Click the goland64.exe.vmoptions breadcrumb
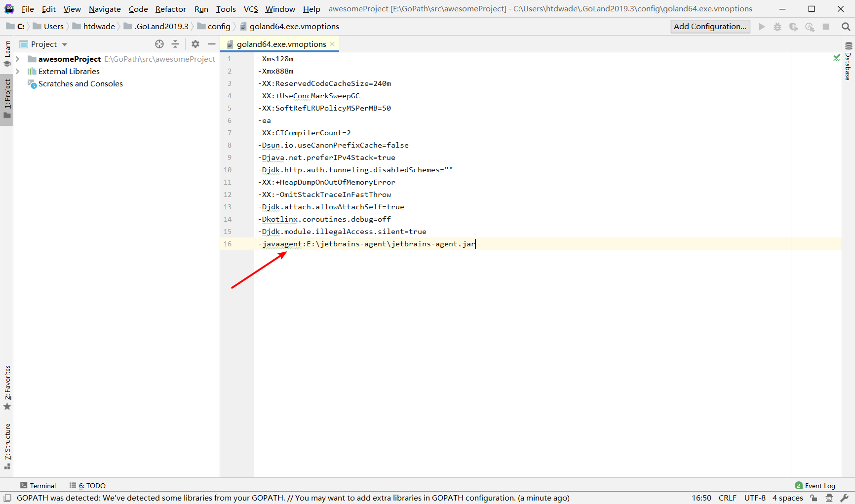Screen dimensions: 855x504 290,27
